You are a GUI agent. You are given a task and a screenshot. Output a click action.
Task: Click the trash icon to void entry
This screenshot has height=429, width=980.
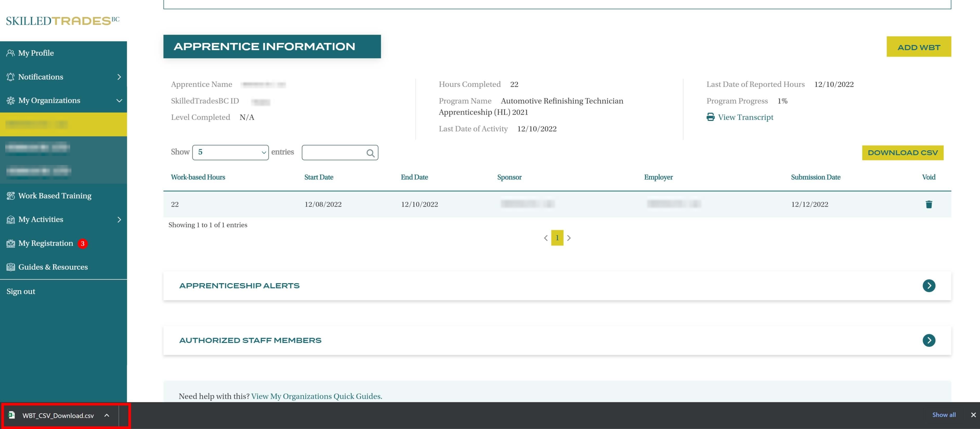tap(929, 204)
